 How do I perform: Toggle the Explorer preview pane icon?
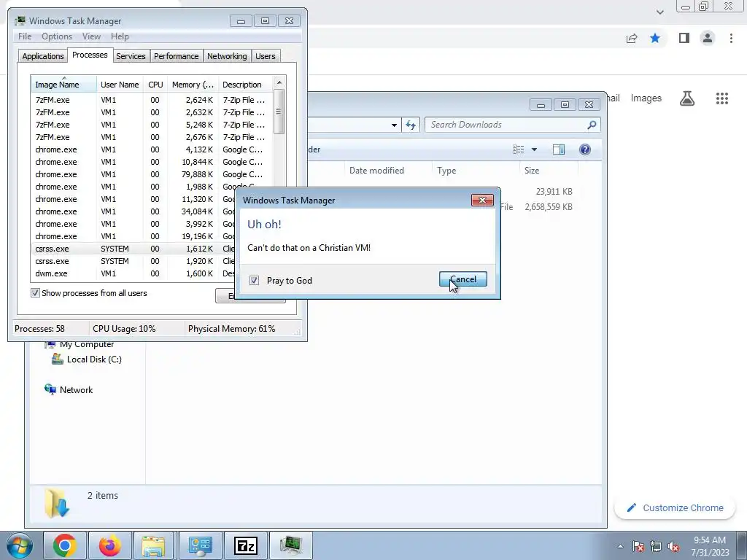click(558, 149)
